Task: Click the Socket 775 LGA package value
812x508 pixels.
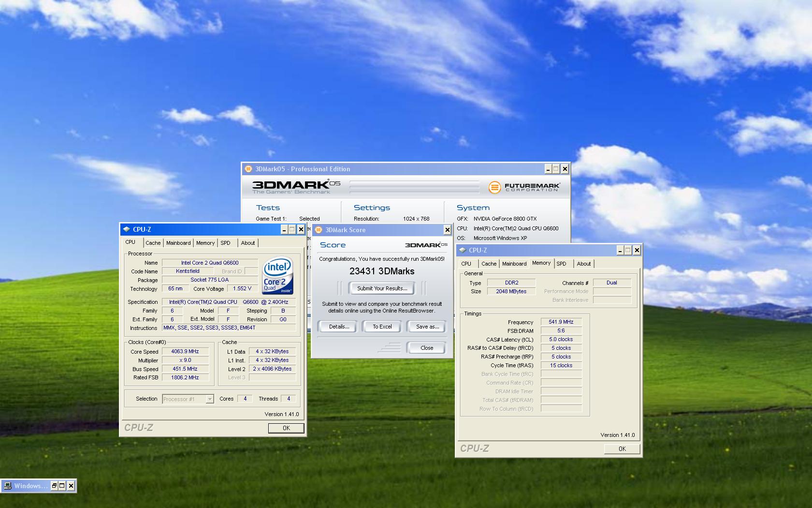Action: coord(210,280)
